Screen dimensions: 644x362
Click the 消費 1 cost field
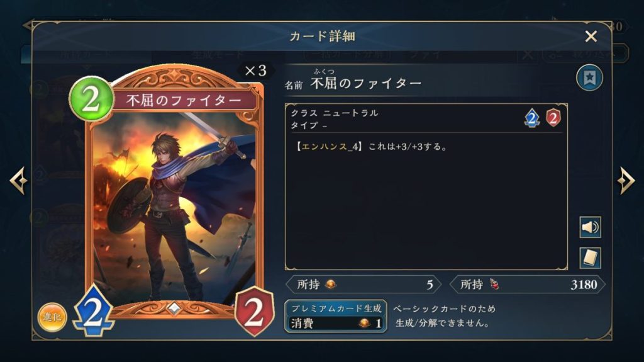tap(336, 324)
